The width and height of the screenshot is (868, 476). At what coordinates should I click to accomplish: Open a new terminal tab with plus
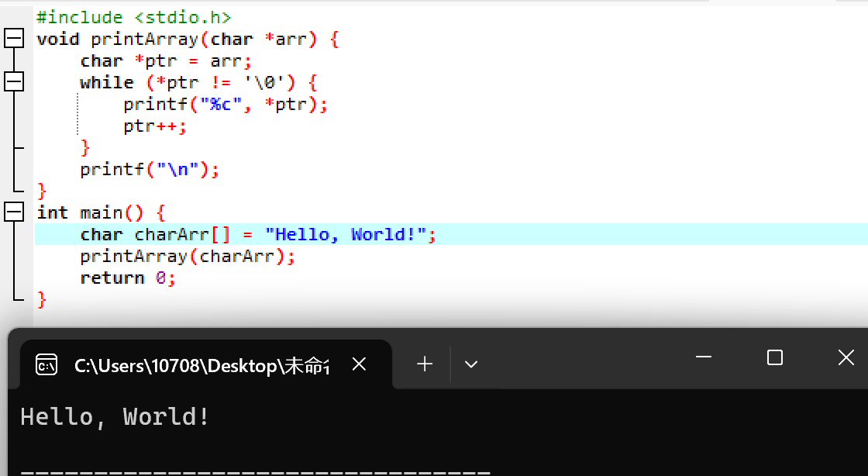pos(425,364)
